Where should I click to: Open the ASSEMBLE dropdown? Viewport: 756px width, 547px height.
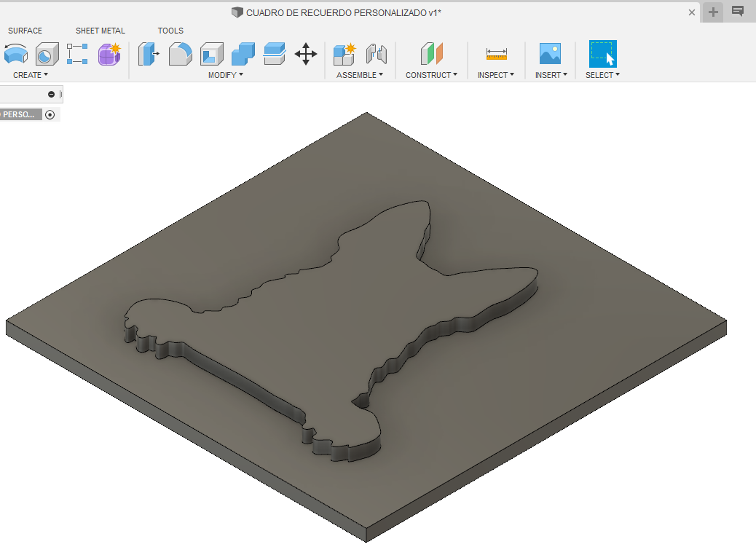point(360,75)
